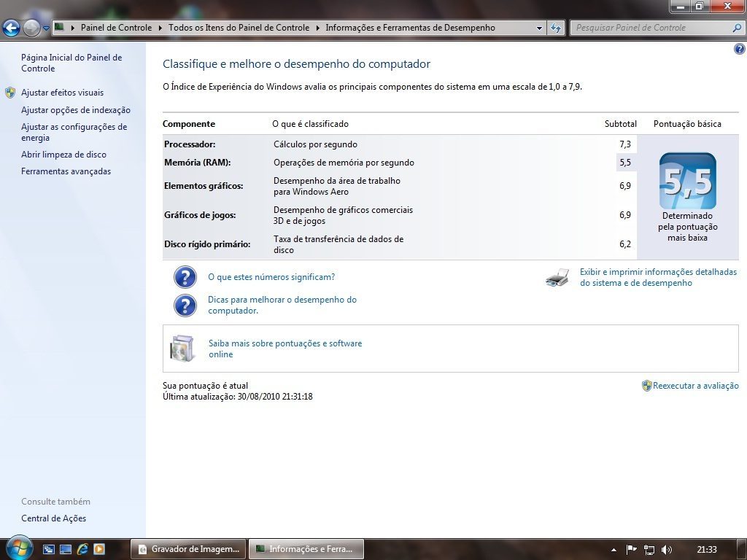Click Última atualização date text
The height and width of the screenshot is (560, 747).
point(238,396)
